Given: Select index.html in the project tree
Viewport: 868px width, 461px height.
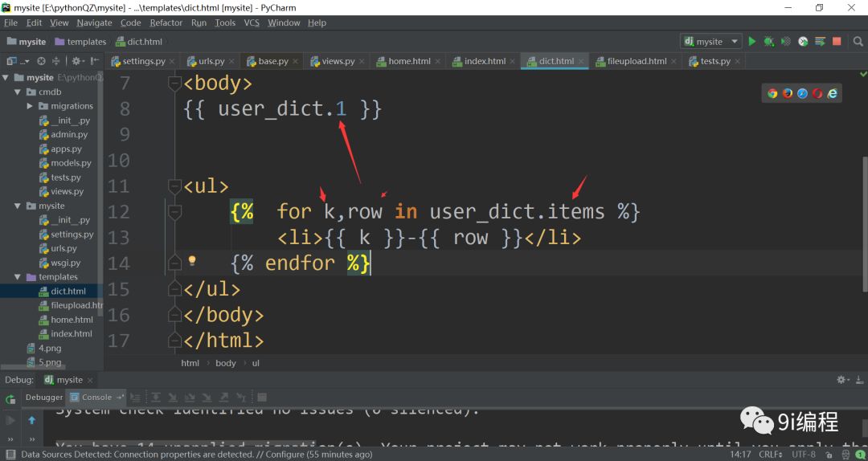Looking at the screenshot, I should 72,334.
